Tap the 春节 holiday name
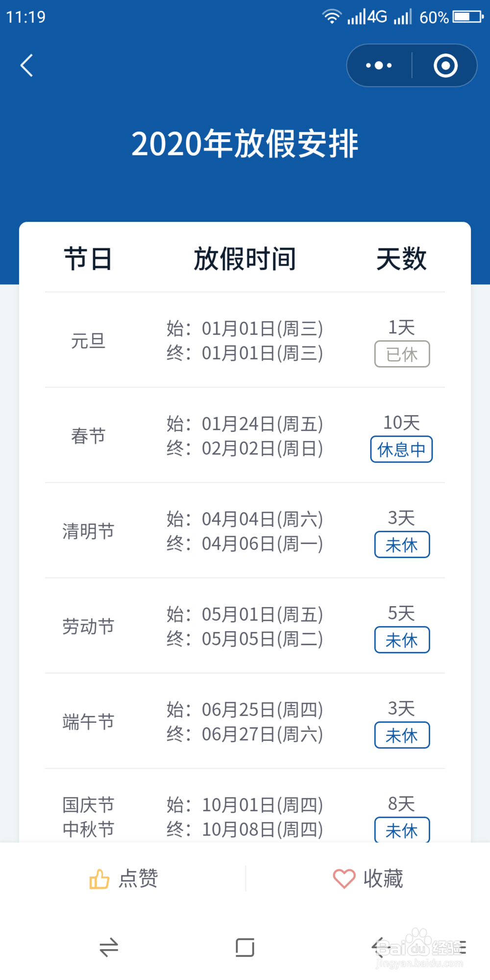This screenshot has height=980, width=490. coord(88,436)
